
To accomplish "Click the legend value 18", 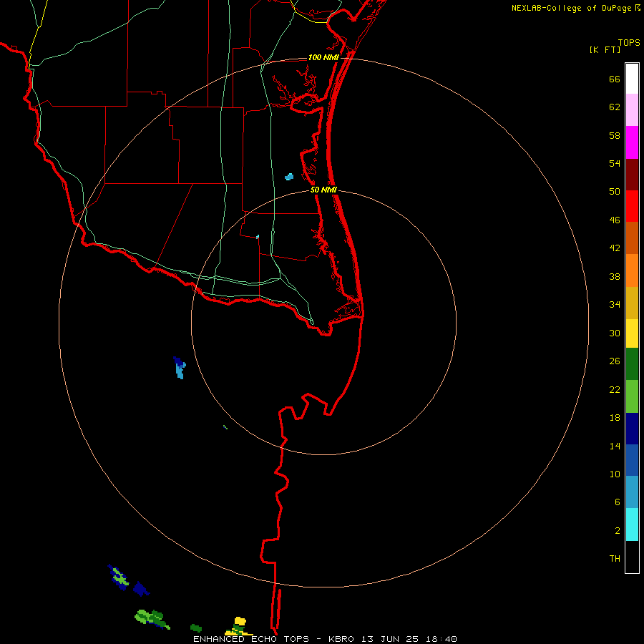I will pyautogui.click(x=615, y=418).
